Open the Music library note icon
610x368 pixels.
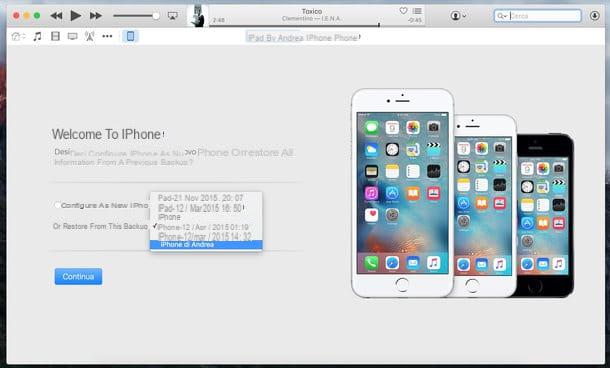(37, 37)
